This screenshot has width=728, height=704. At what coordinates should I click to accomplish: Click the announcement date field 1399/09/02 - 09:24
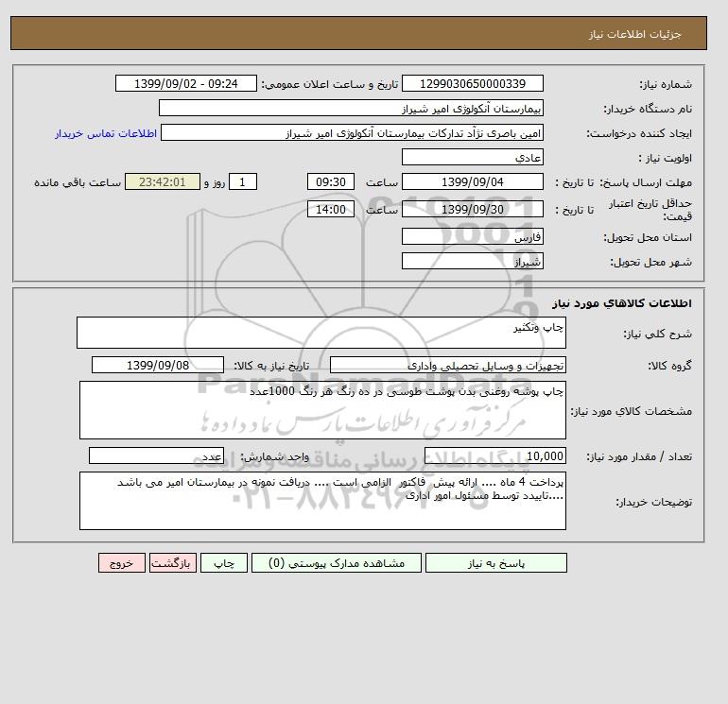click(x=186, y=83)
